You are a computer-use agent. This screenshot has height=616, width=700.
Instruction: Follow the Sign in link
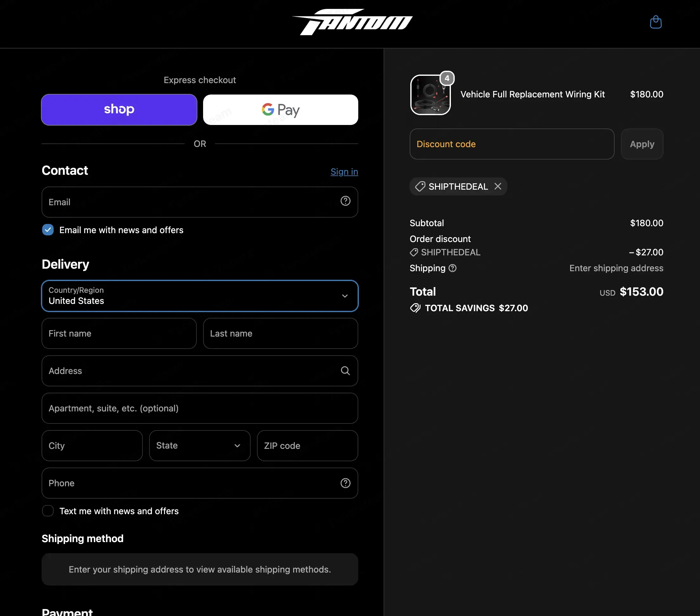pos(344,172)
